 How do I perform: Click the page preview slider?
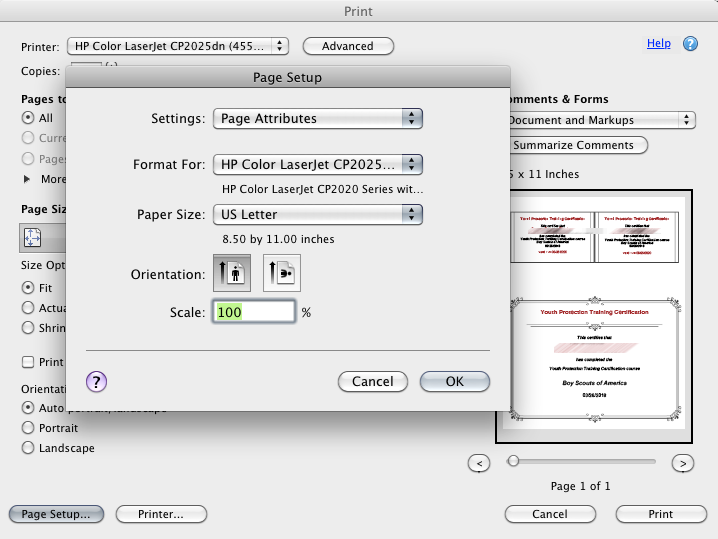pos(582,461)
